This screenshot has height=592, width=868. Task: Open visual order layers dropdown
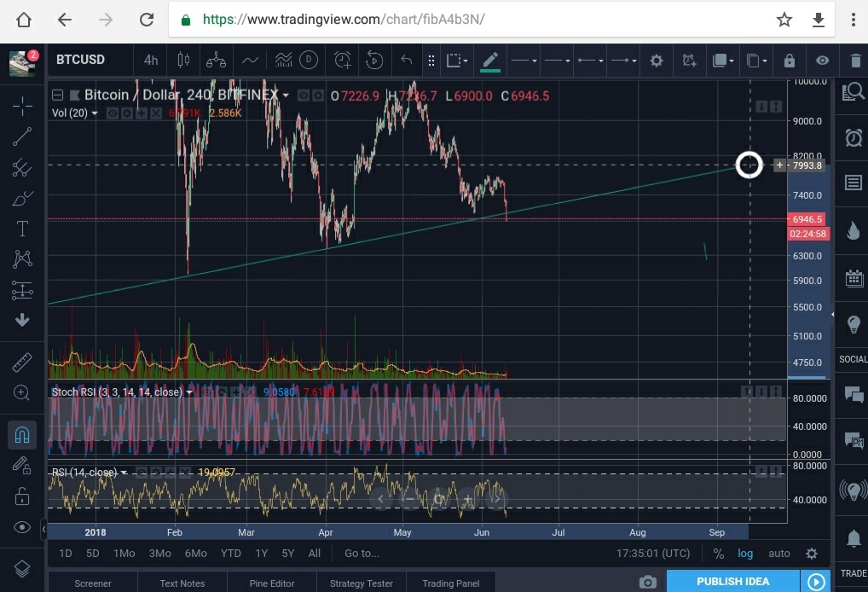point(722,60)
